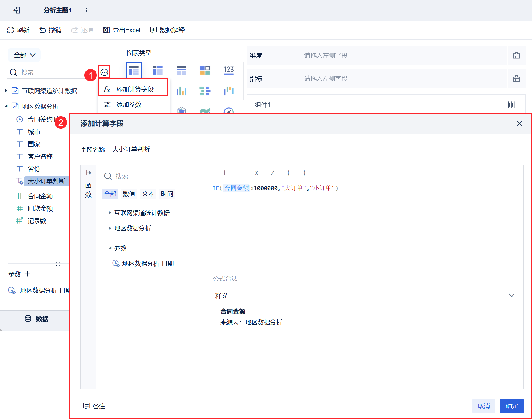Image resolution: width=532 pixels, height=419 pixels.
Task: Choose 添加计算字段 from the menu
Action: pyautogui.click(x=133, y=89)
